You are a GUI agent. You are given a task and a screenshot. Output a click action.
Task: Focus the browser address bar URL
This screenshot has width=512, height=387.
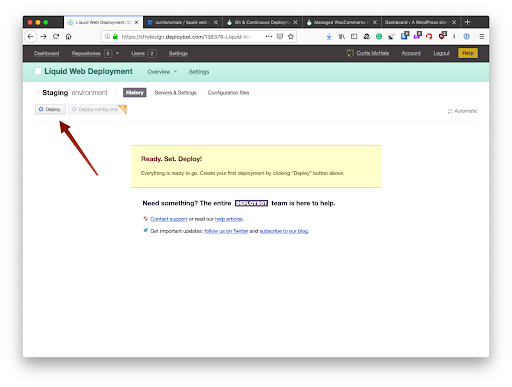click(x=186, y=37)
